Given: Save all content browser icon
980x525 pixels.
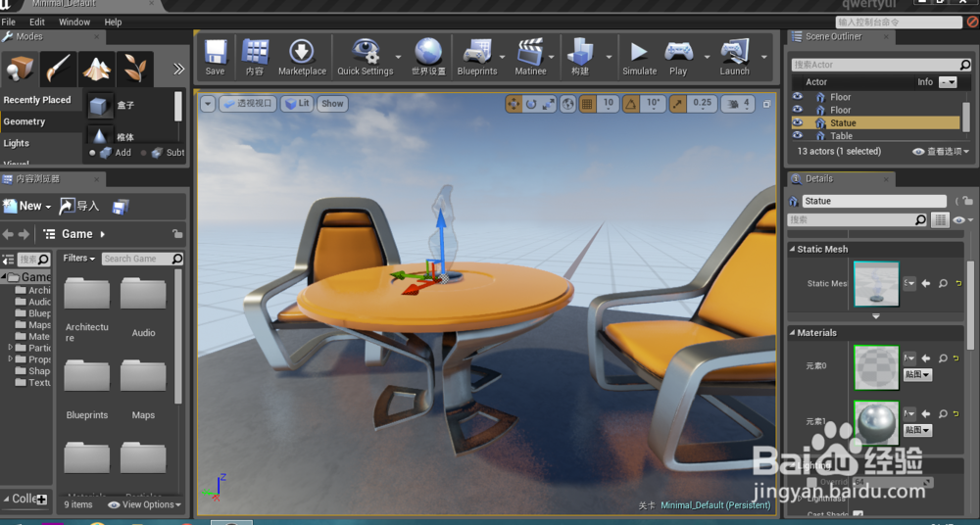Looking at the screenshot, I should click(x=120, y=207).
